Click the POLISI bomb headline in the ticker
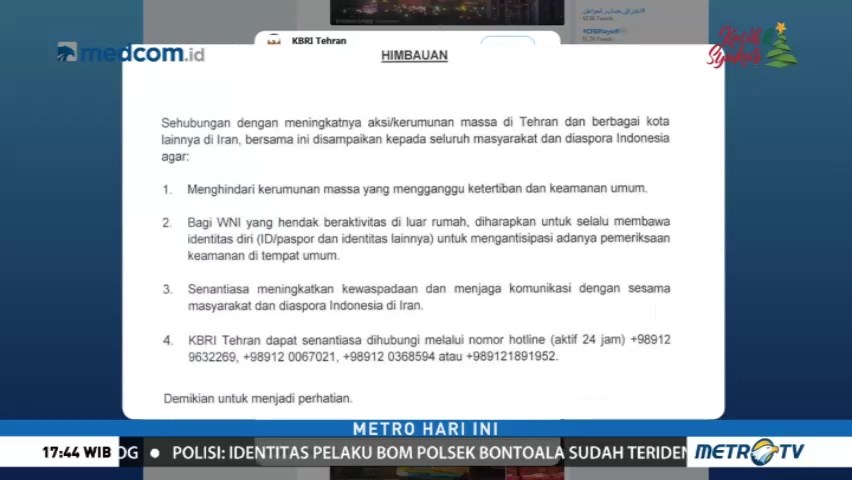 tap(429, 453)
